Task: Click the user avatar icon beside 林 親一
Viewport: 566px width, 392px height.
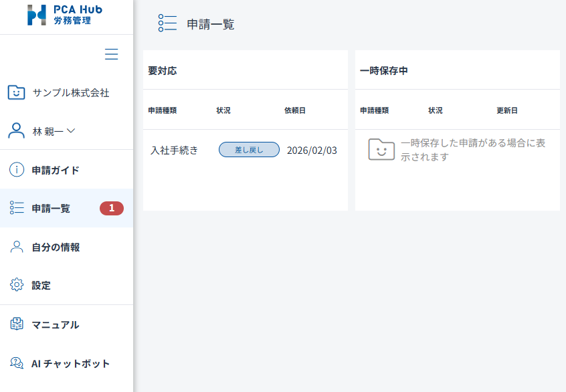Action: pyautogui.click(x=17, y=130)
